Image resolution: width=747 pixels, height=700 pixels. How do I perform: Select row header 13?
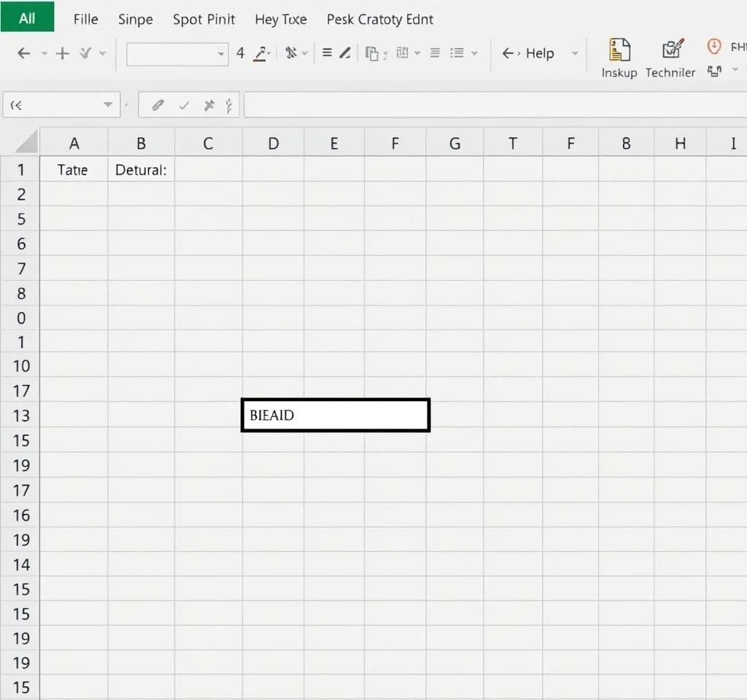(20, 416)
